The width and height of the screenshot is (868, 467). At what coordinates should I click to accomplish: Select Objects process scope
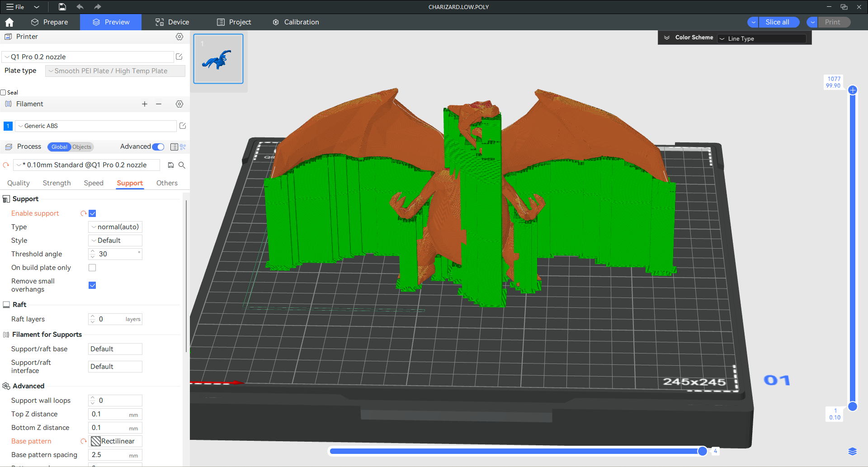click(82, 147)
